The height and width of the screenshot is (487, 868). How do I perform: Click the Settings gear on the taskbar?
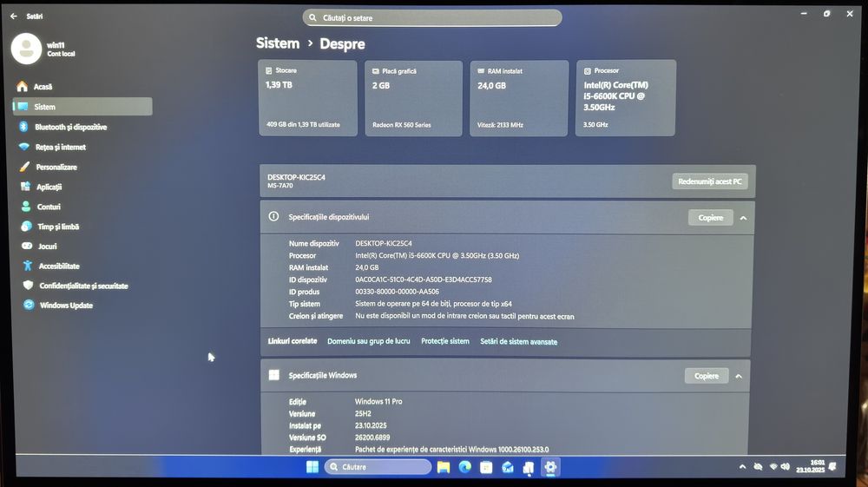(x=550, y=467)
